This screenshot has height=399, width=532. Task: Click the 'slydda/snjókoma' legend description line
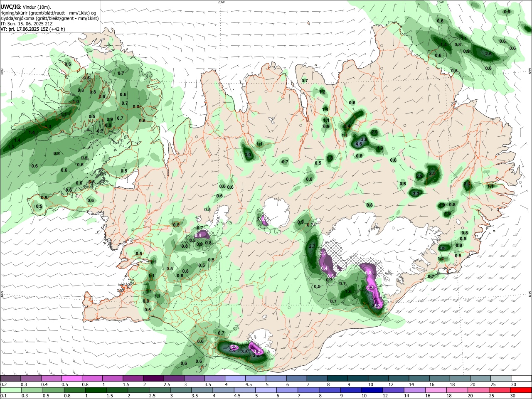49,18
